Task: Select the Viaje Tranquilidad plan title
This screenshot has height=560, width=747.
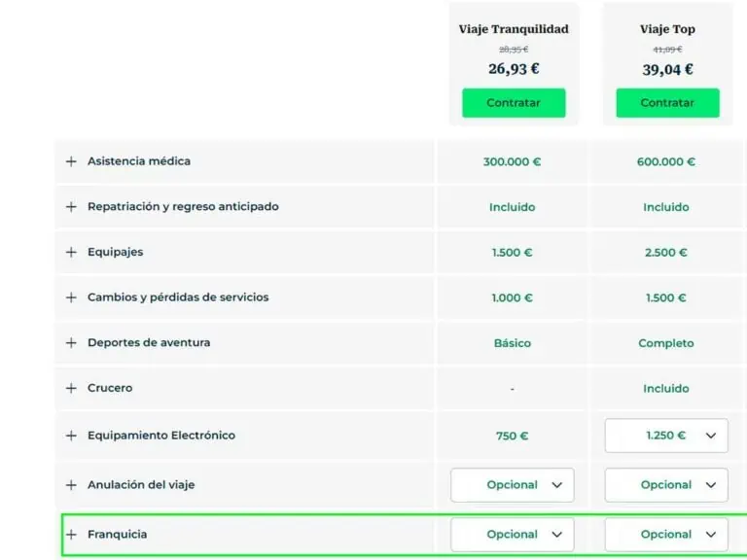Action: 514,29
